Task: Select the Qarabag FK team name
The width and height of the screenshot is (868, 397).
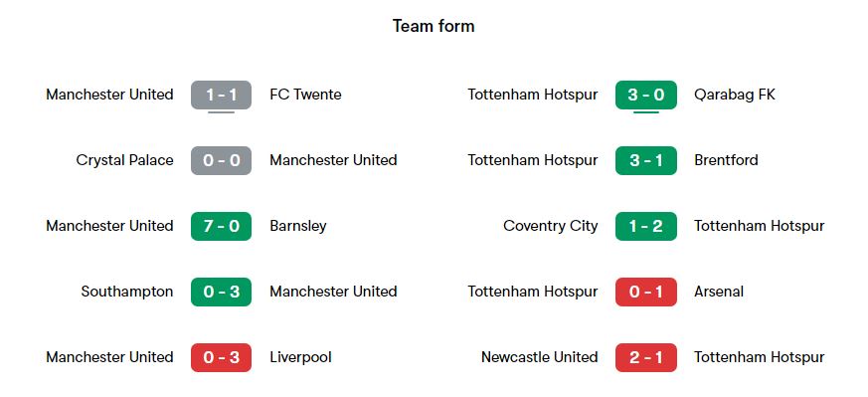Action: 735,95
